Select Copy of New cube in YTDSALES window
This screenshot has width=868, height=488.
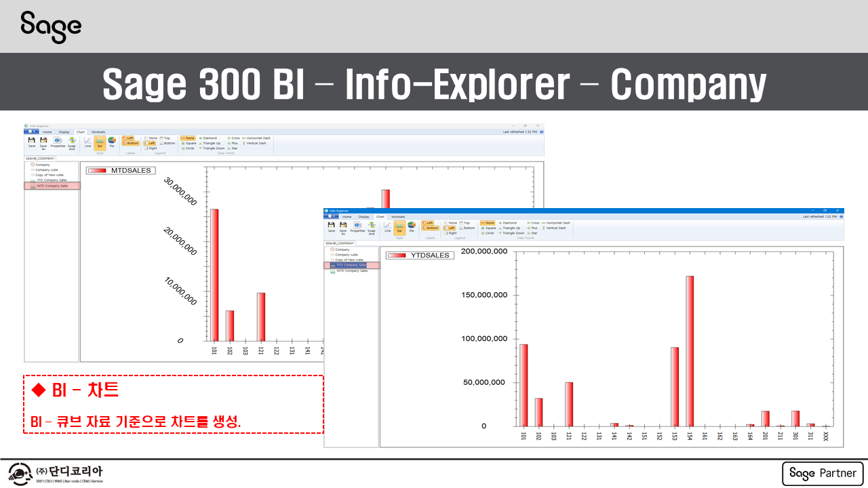346,260
